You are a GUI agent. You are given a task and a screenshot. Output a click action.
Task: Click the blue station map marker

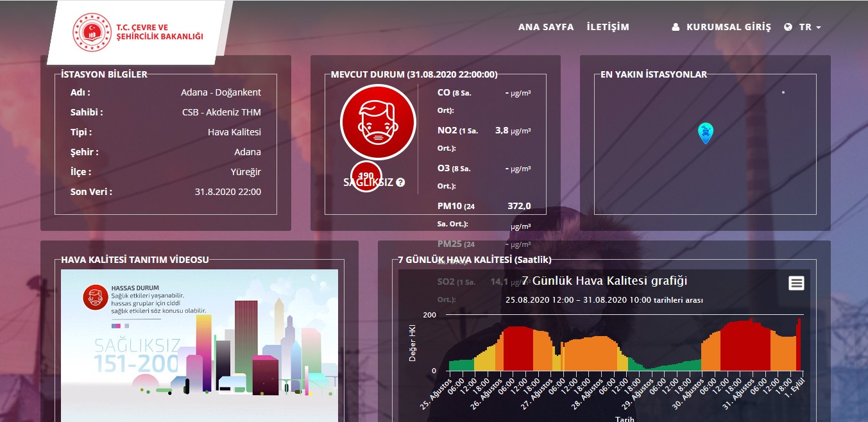click(x=705, y=132)
